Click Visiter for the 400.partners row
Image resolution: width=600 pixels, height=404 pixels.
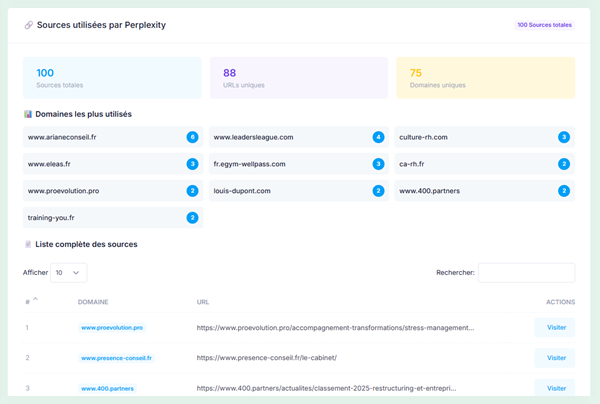(554, 388)
